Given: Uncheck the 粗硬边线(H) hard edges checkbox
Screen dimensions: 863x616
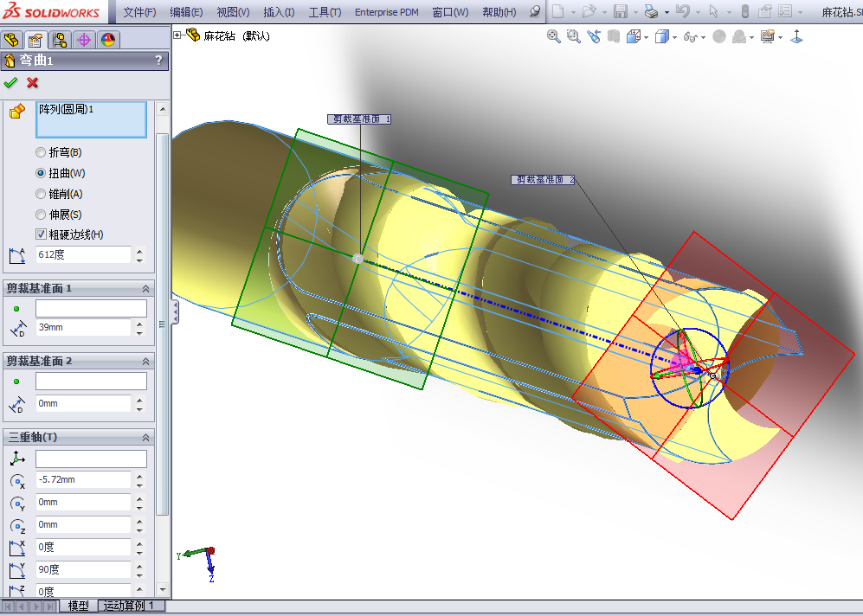Looking at the screenshot, I should (41, 234).
